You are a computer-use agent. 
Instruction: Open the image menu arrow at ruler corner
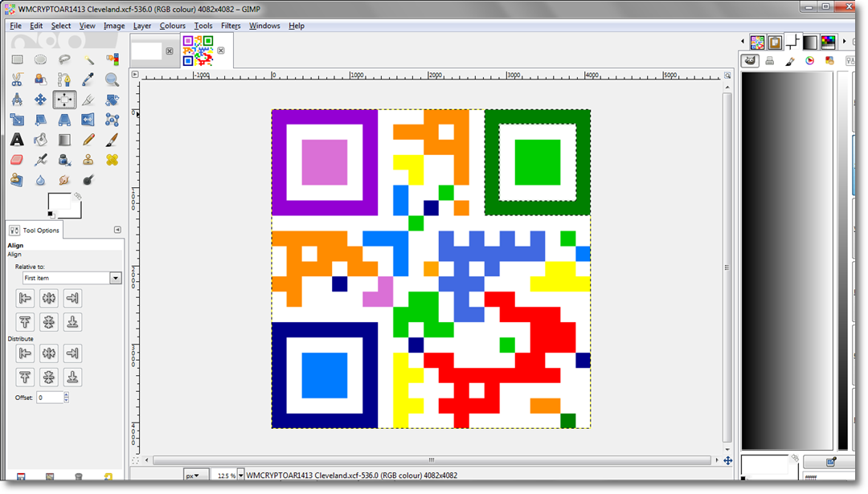135,74
